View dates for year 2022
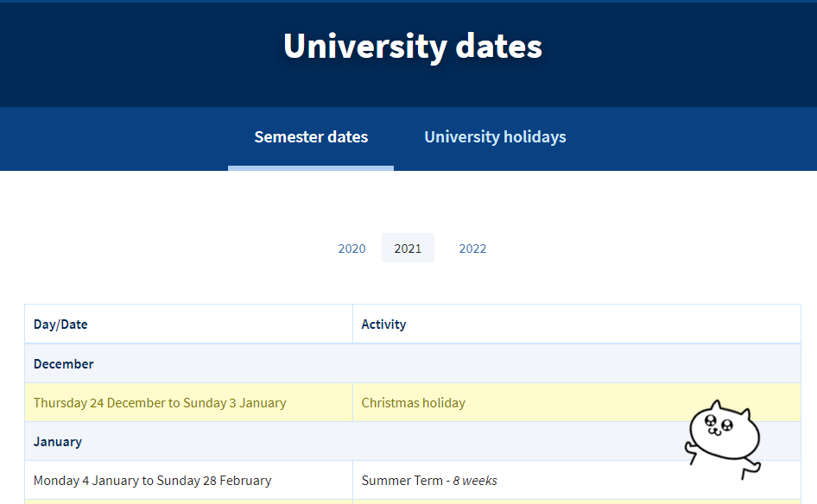 tap(472, 249)
